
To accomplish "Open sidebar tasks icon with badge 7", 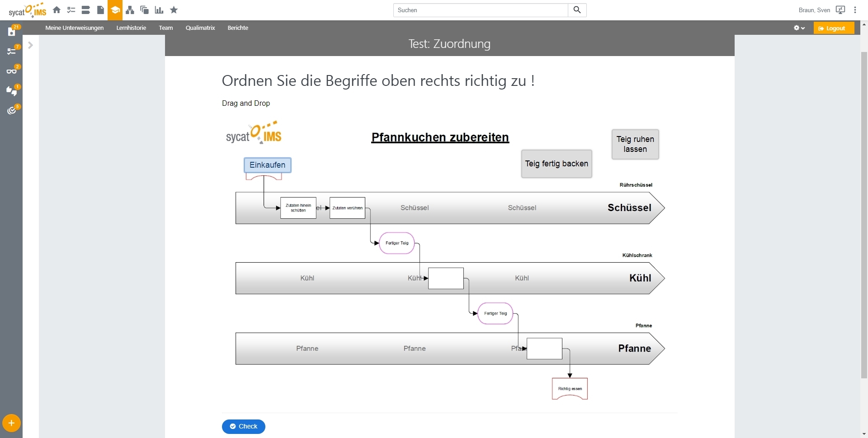I will (12, 51).
